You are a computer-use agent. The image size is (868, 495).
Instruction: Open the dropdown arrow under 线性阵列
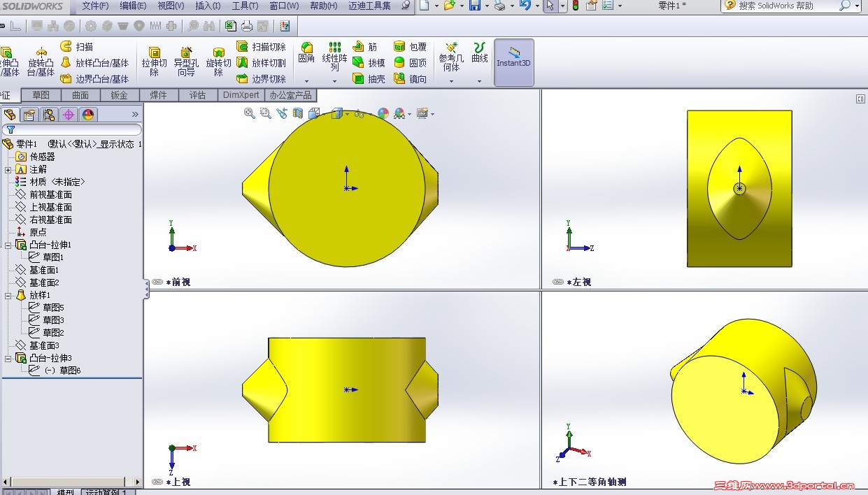[x=334, y=81]
